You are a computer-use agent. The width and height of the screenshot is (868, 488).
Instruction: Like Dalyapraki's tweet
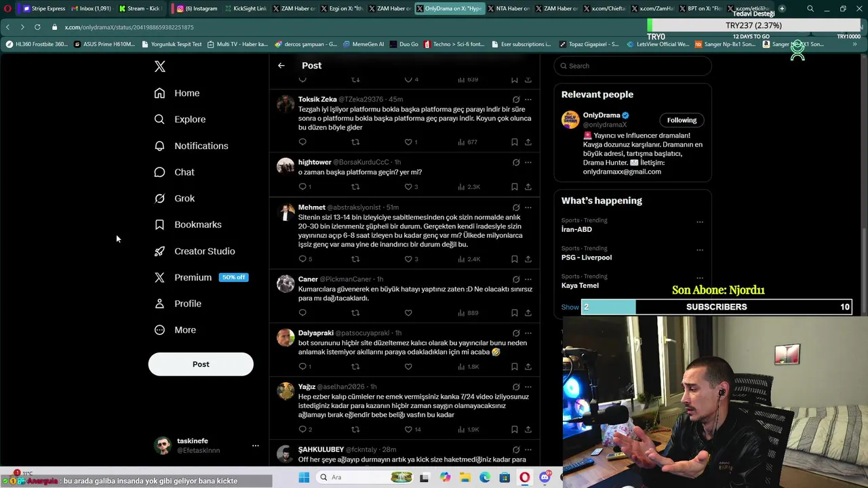click(x=408, y=367)
